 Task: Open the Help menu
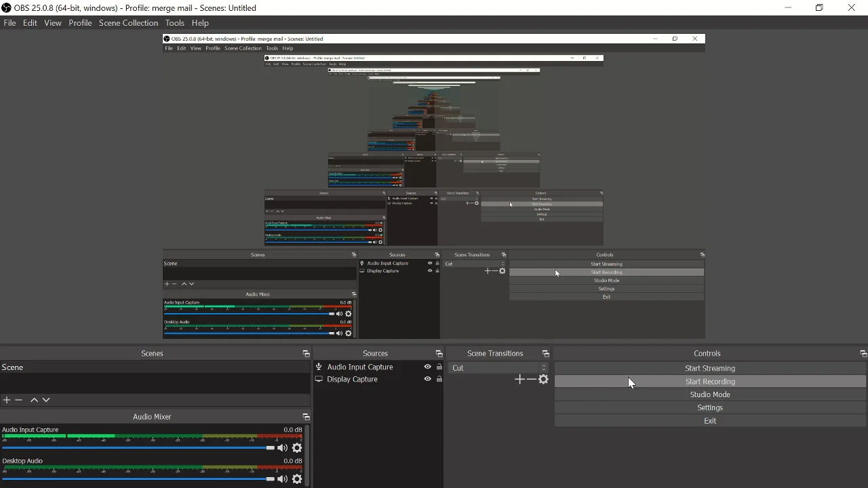[x=200, y=22]
